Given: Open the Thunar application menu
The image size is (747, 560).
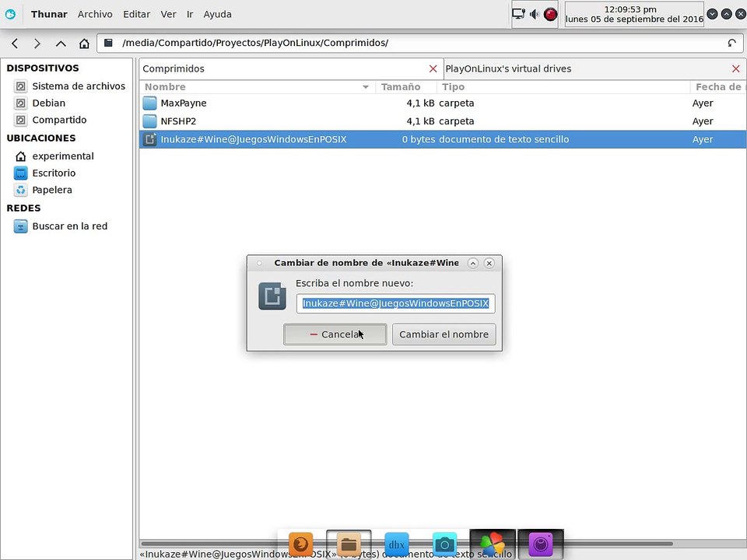Looking at the screenshot, I should point(49,14).
